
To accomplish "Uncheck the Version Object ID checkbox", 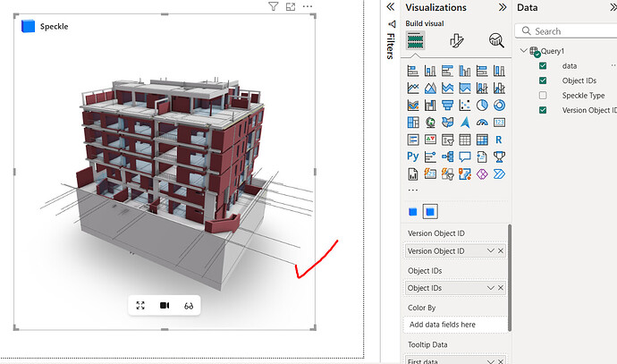I will pyautogui.click(x=543, y=110).
